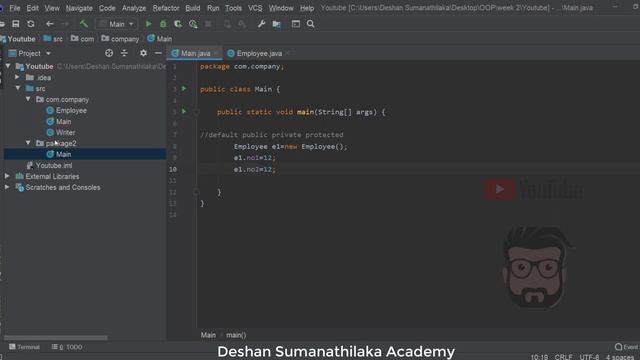Run Main with the green play icon

click(x=149, y=24)
